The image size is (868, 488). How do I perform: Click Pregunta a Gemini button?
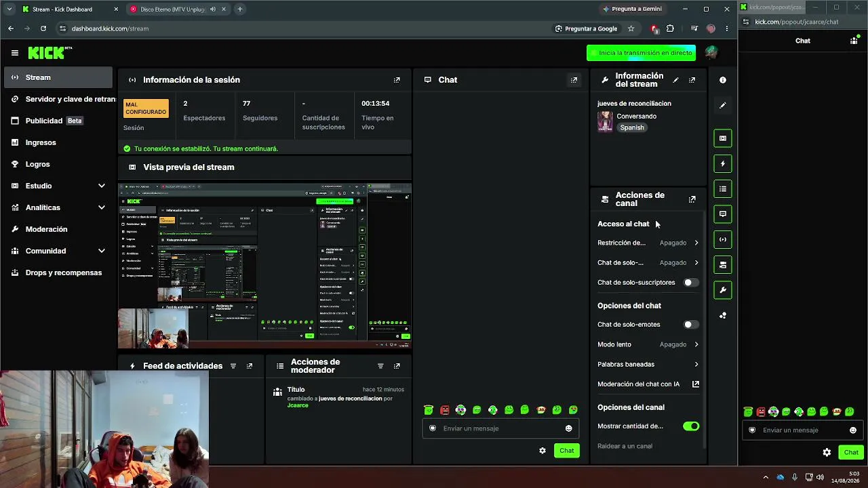tap(631, 9)
